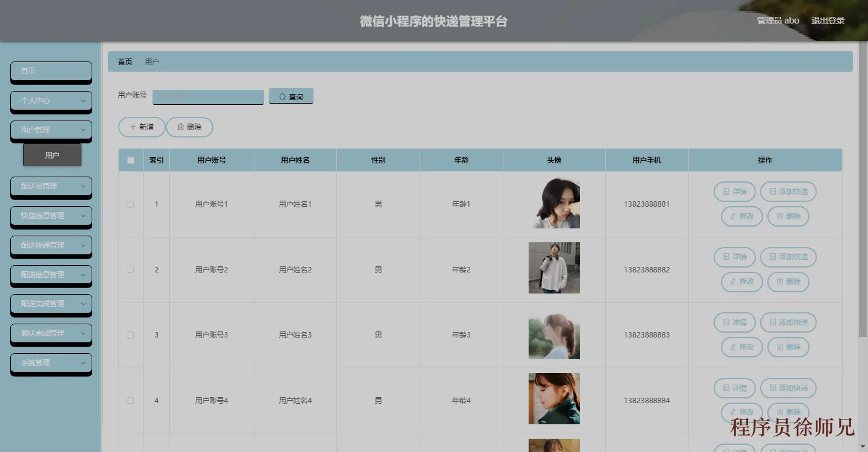Click the cell 用户姓名3
868x452 pixels.
295,335
